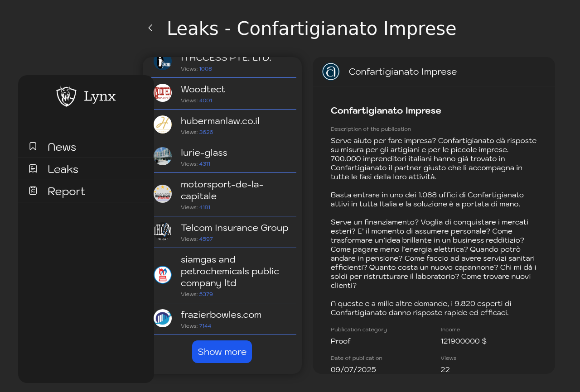The height and width of the screenshot is (392, 580).
Task: Go back using the left chevron arrow
Action: pos(150,28)
